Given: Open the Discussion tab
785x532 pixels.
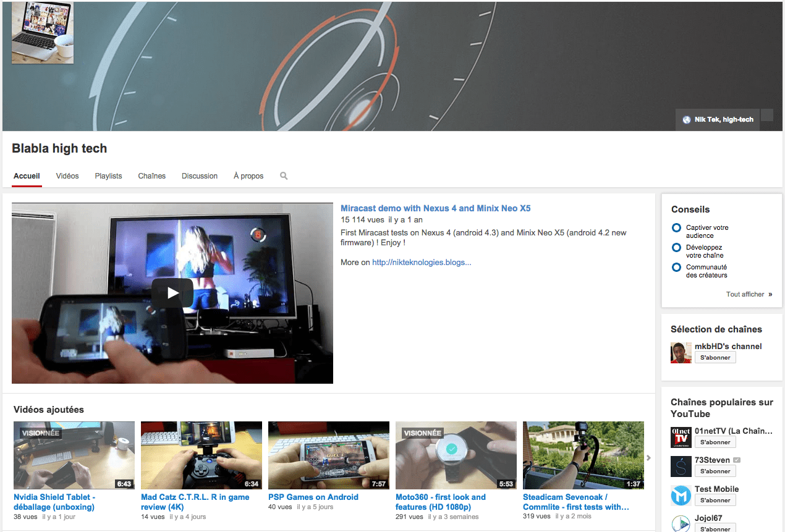Looking at the screenshot, I should [x=200, y=176].
